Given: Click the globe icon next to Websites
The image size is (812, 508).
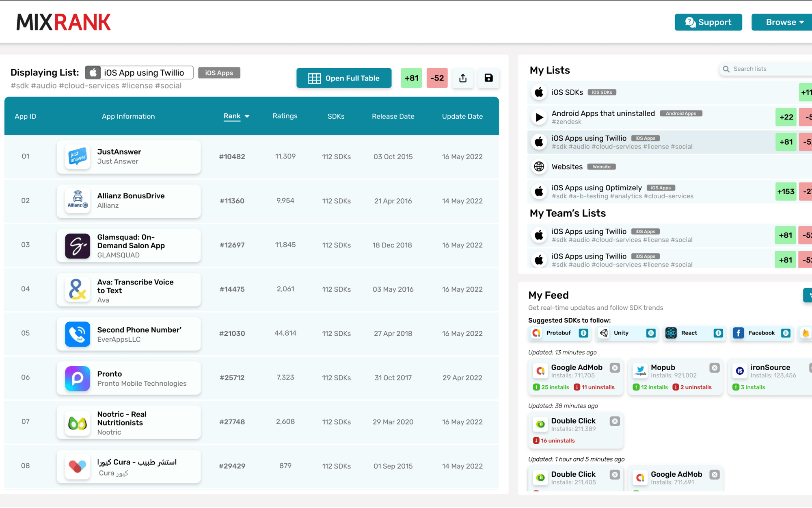Looking at the screenshot, I should [539, 167].
